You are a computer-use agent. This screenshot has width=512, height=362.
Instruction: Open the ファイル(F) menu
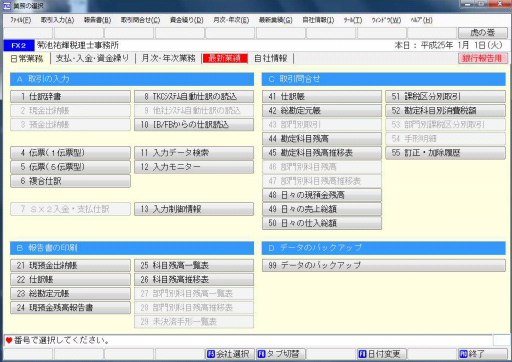[21, 20]
